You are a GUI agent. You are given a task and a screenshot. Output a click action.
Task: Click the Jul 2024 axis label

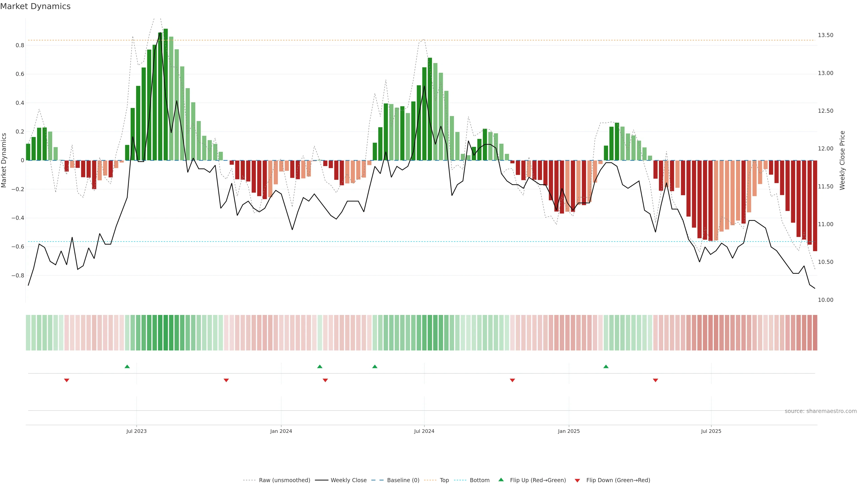[424, 431]
